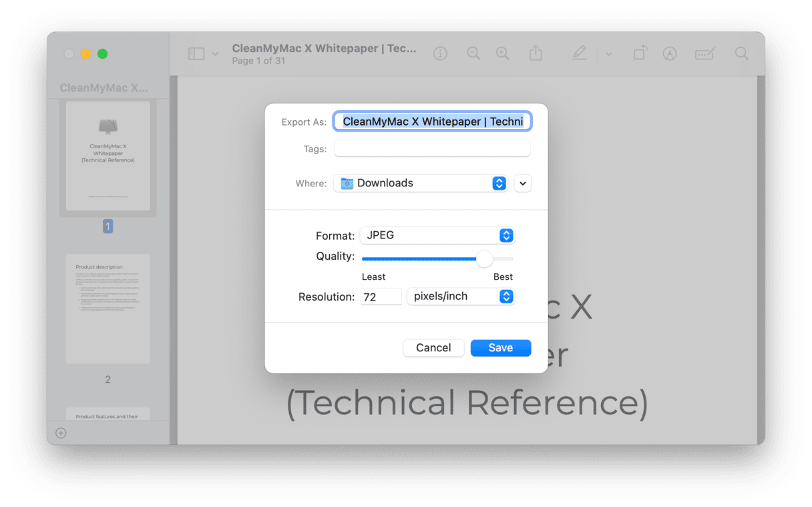Open the Format JPEG dropdown

click(x=437, y=235)
